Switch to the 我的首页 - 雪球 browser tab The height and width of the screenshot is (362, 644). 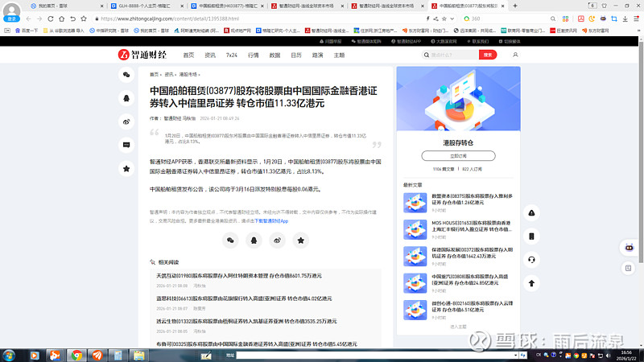click(66, 6)
